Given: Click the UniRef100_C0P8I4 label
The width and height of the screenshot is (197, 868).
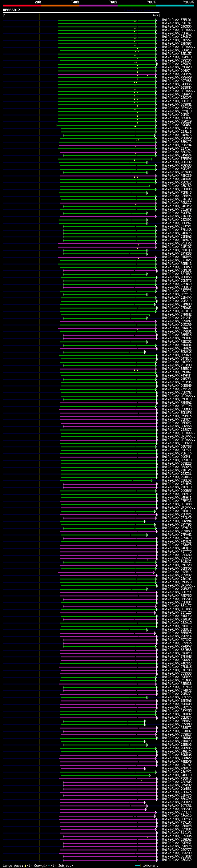Looking at the screenshot, I should click(176, 115).
